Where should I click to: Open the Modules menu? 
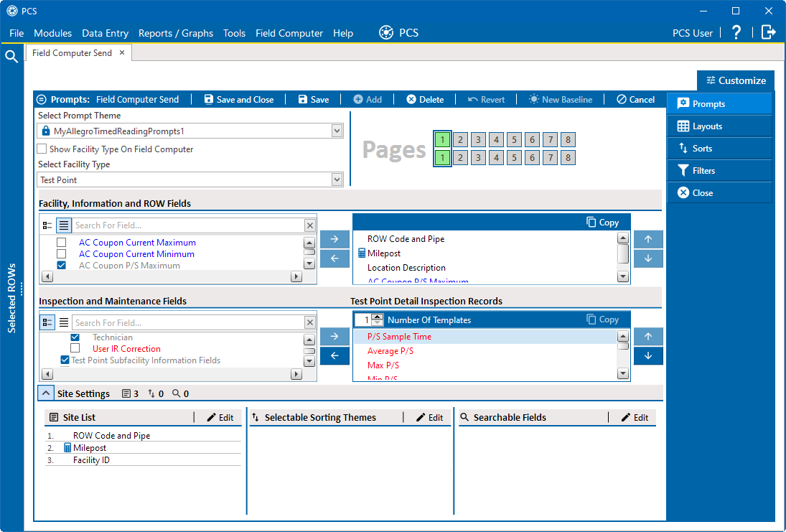(x=52, y=33)
